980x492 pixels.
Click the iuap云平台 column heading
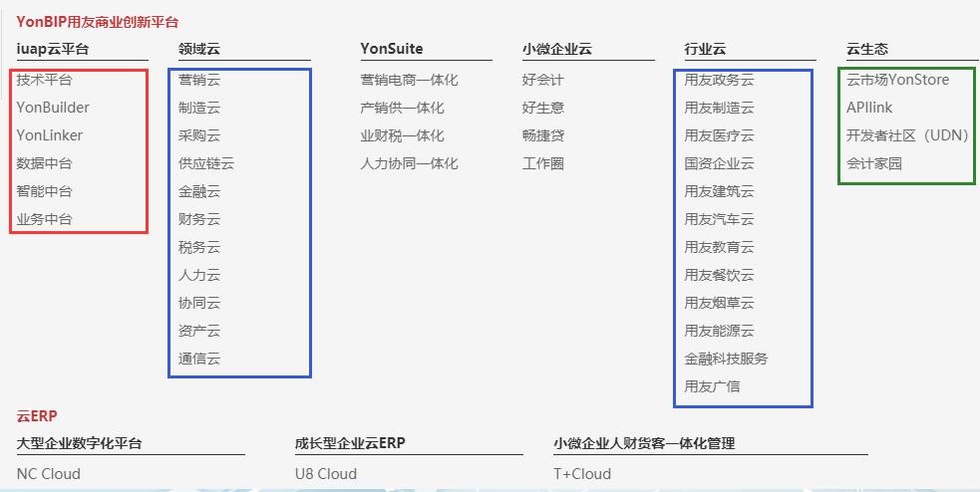pyautogui.click(x=53, y=49)
